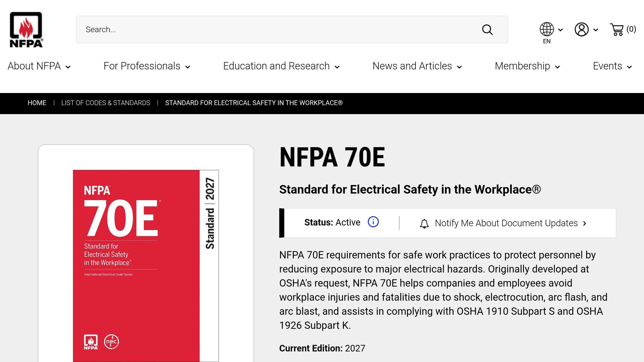Expand the Events menu
This screenshot has height=362, width=644.
613,66
